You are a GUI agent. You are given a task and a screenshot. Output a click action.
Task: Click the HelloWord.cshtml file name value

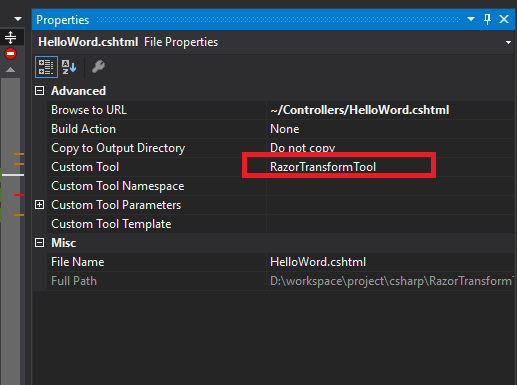pos(318,262)
